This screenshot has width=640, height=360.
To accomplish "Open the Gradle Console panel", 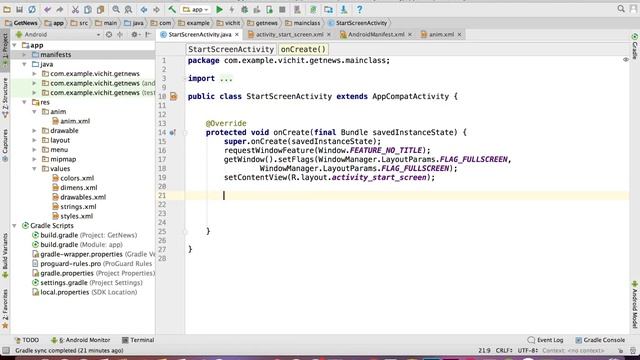I will click(x=600, y=340).
